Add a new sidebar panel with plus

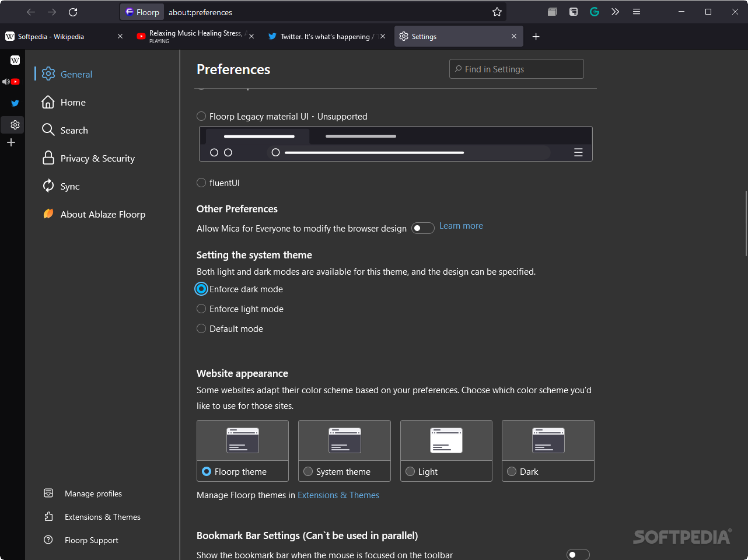coord(11,142)
